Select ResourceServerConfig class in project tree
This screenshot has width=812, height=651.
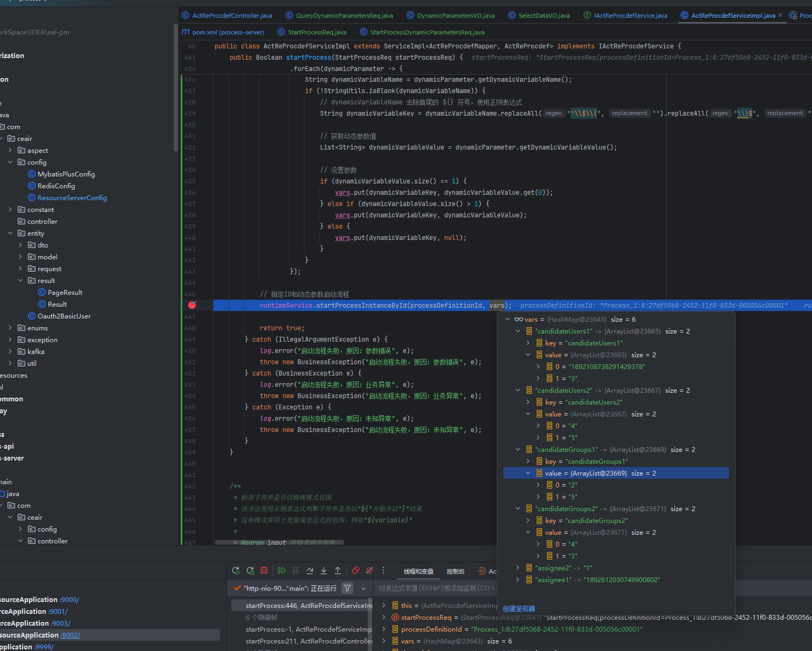coord(72,197)
